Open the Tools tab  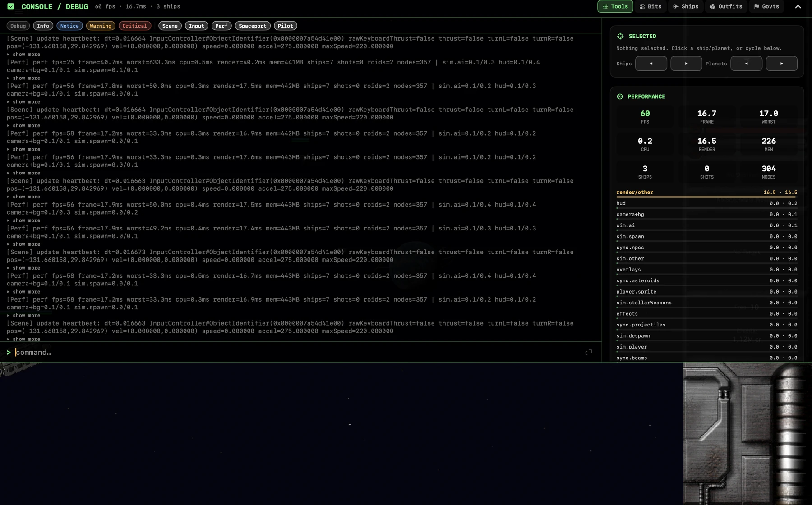coord(615,6)
